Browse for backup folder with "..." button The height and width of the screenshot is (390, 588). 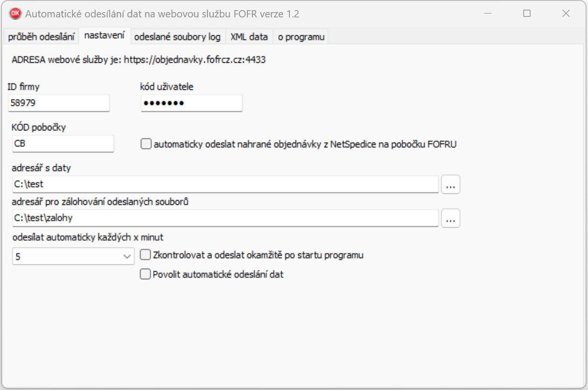pos(450,218)
